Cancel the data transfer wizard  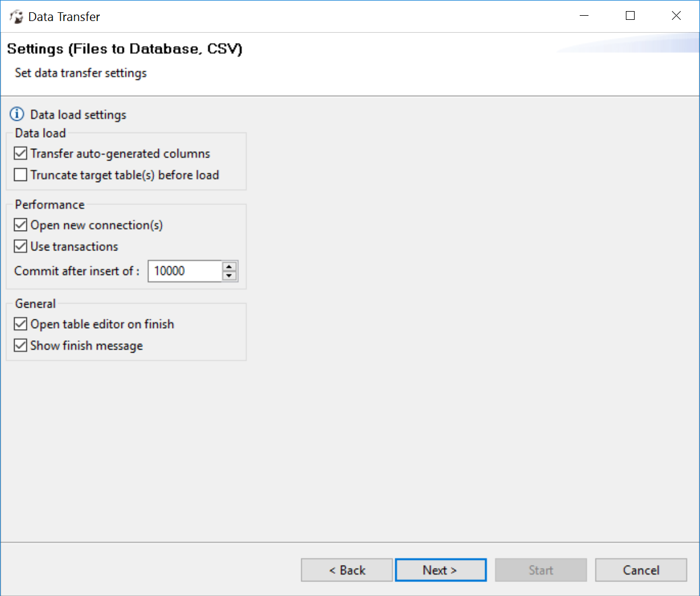click(x=640, y=570)
